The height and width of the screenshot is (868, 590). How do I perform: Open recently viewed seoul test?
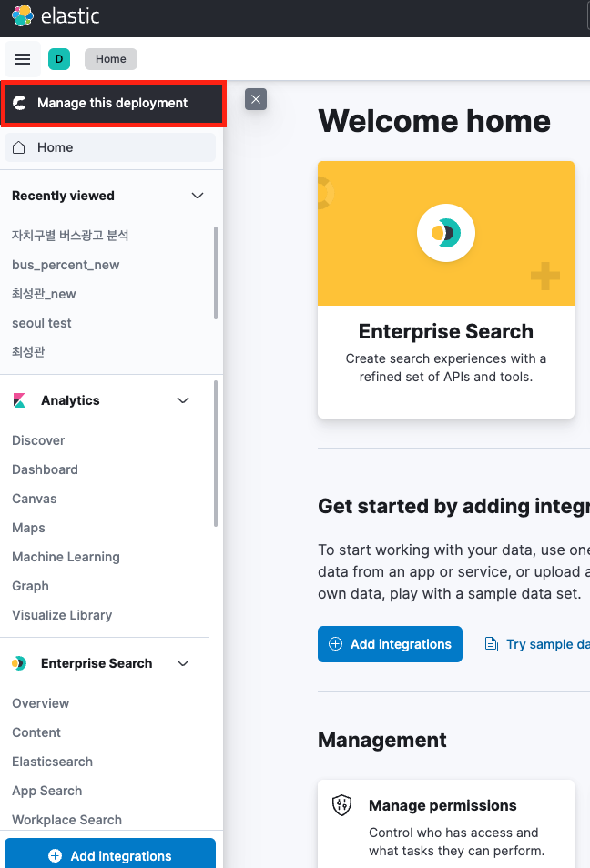point(42,323)
